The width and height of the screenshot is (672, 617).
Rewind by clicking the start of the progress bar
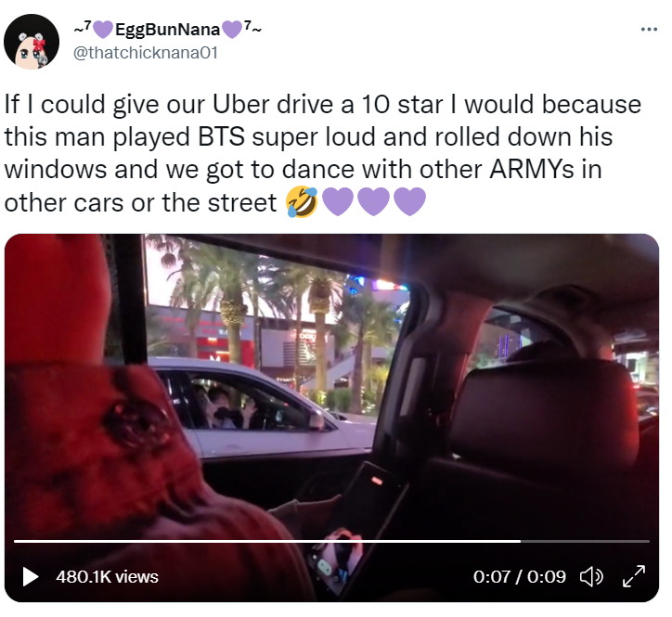pyautogui.click(x=17, y=542)
